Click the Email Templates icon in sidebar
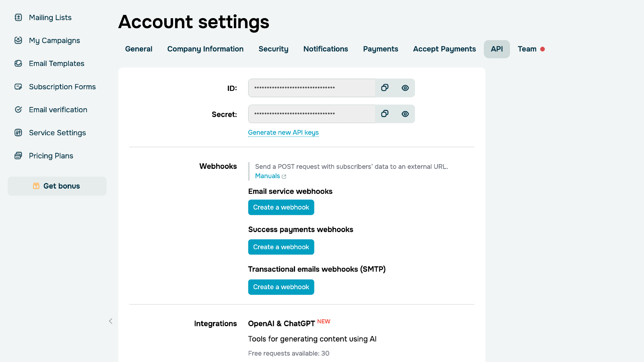Screen dimensions: 644x362 coord(18,64)
